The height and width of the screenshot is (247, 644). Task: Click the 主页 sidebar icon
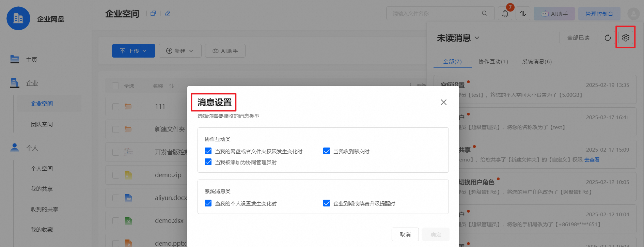click(x=15, y=59)
